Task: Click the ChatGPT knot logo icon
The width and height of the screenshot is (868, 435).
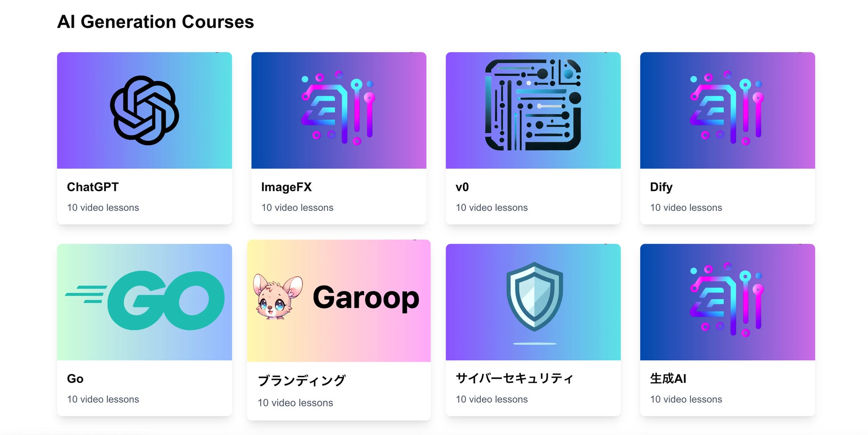Action: [x=144, y=110]
